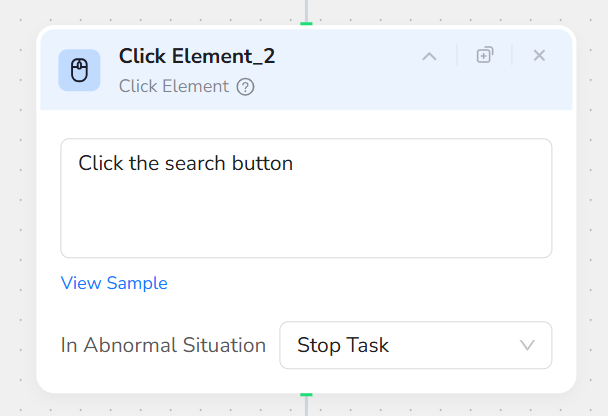Click the mouse icon of Click Element_2

click(x=80, y=70)
